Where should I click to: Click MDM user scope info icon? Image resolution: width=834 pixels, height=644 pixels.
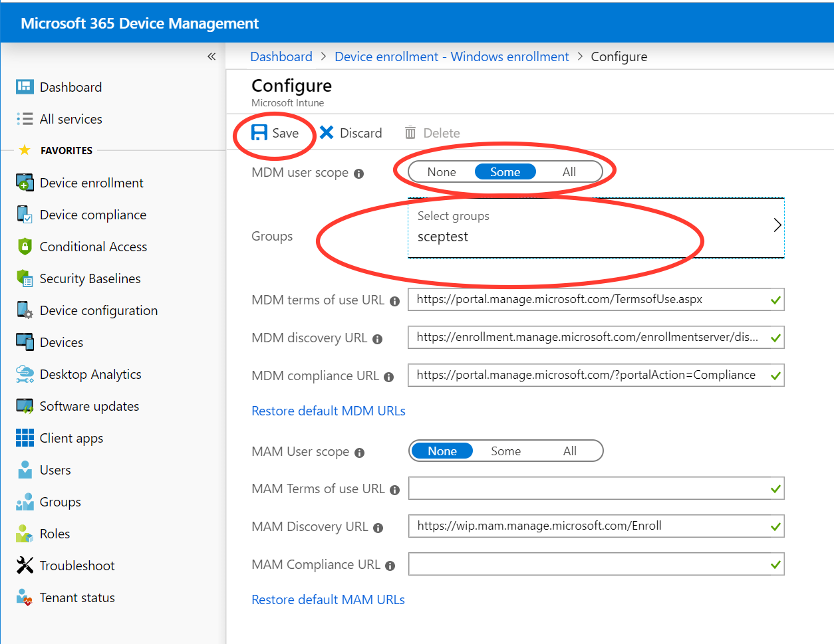point(359,173)
